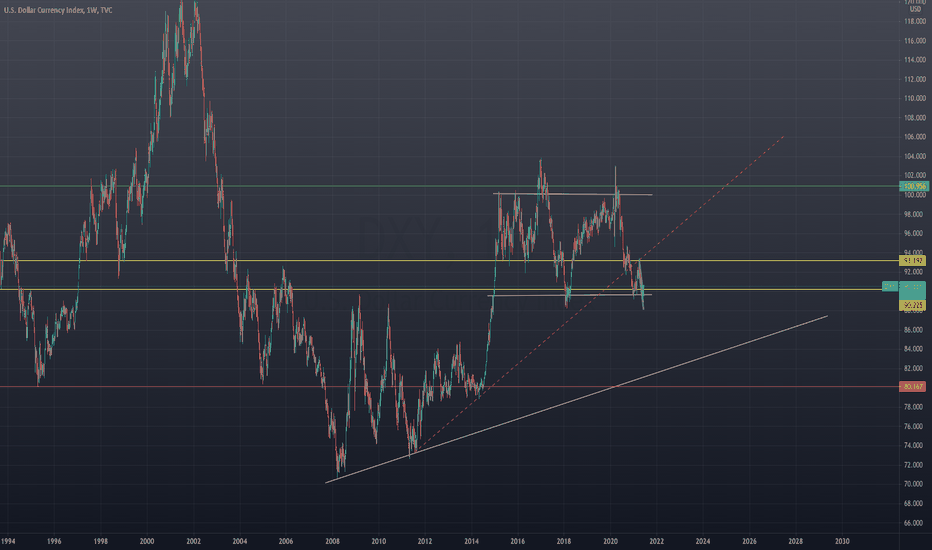Click the 116.000 price axis label

[915, 41]
